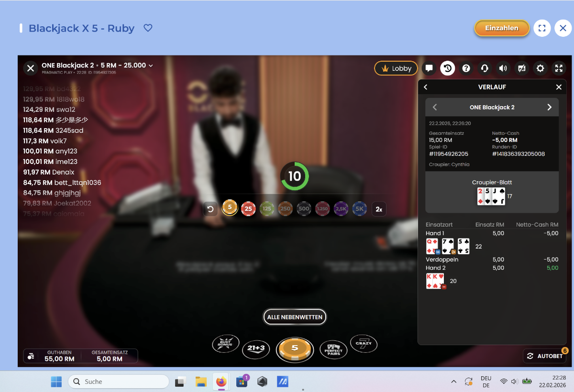The width and height of the screenshot is (574, 392).
Task: Add Blackjack X 5 to favorites
Action: pyautogui.click(x=148, y=28)
